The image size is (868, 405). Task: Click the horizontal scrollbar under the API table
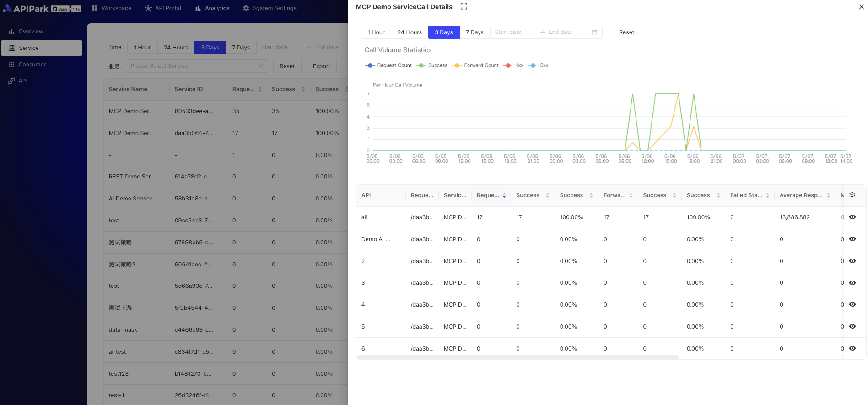click(x=517, y=357)
